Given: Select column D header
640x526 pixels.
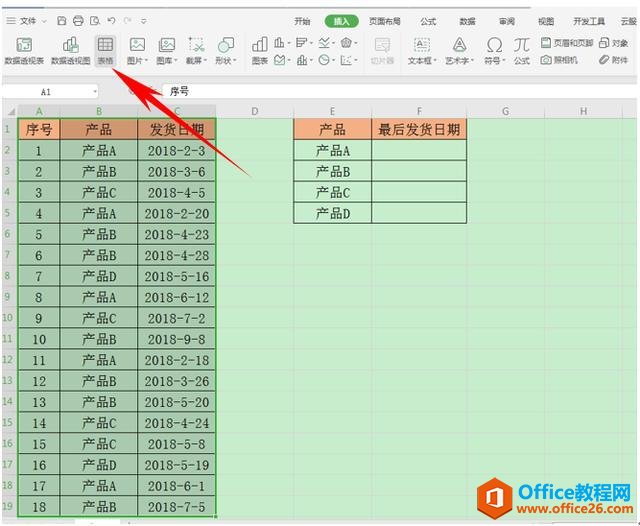Looking at the screenshot, I should pyautogui.click(x=255, y=111).
